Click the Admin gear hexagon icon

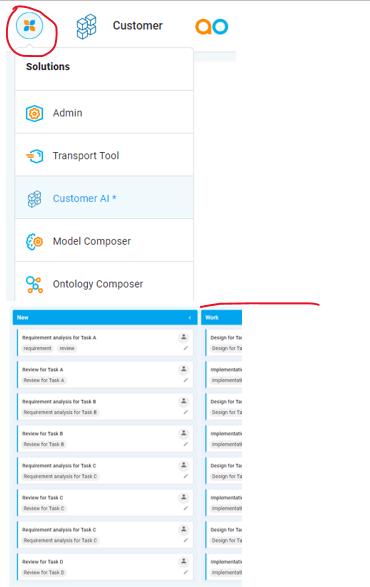[34, 113]
